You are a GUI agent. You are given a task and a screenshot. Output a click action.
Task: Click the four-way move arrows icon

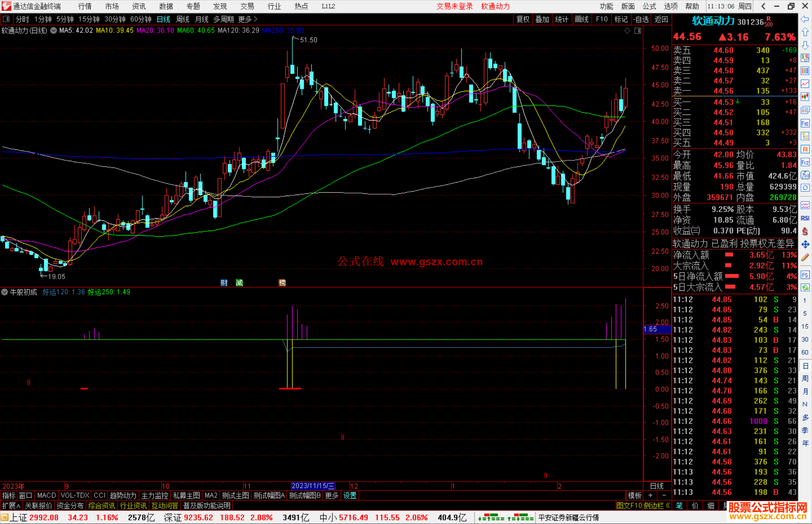[805, 245]
